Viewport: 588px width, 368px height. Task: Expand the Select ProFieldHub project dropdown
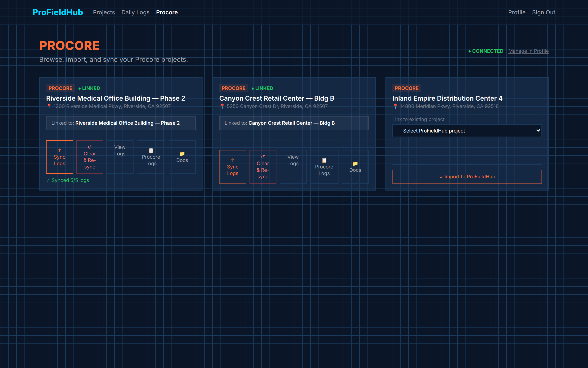click(x=467, y=131)
